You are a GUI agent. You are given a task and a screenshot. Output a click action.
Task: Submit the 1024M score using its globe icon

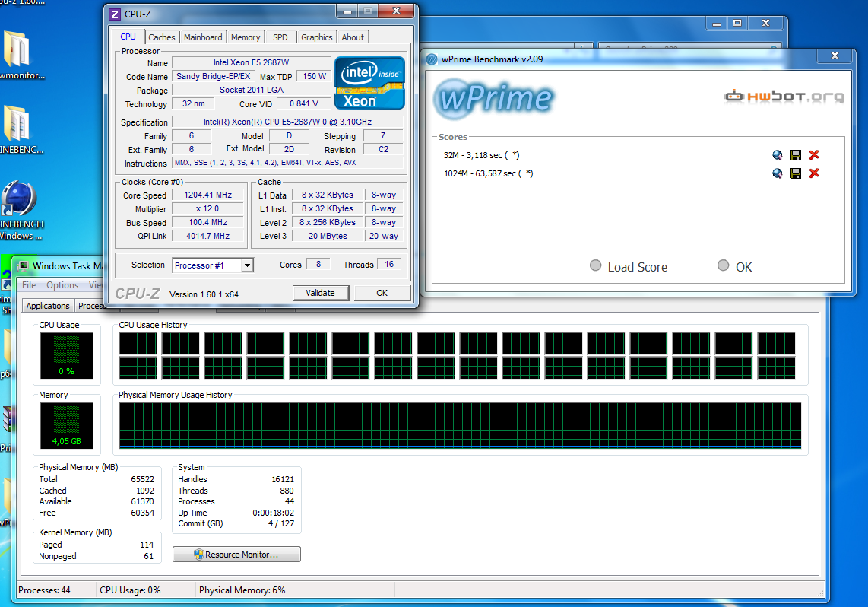point(778,173)
